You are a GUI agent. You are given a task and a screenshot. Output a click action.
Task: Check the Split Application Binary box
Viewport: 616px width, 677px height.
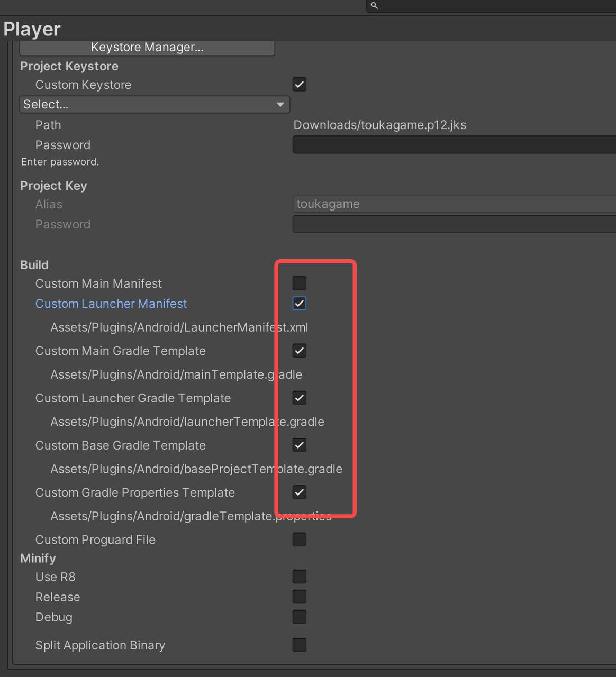[300, 645]
